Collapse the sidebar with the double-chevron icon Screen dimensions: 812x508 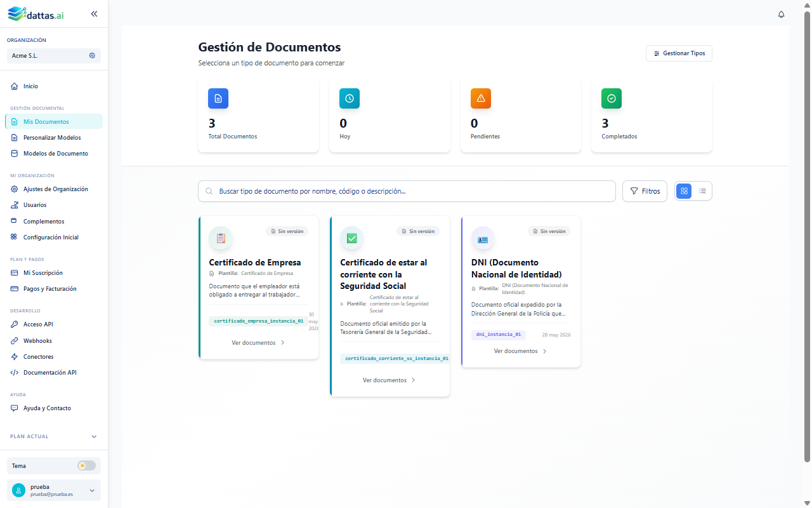(94, 13)
